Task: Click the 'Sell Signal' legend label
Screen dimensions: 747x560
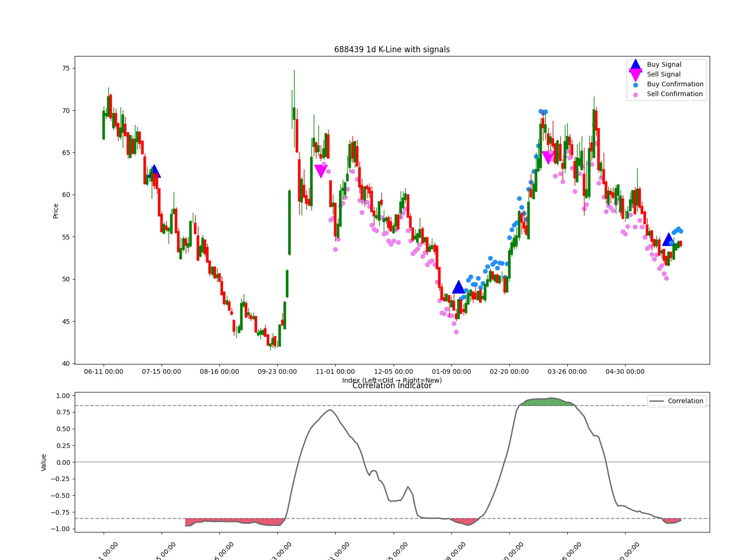Action: [x=663, y=74]
